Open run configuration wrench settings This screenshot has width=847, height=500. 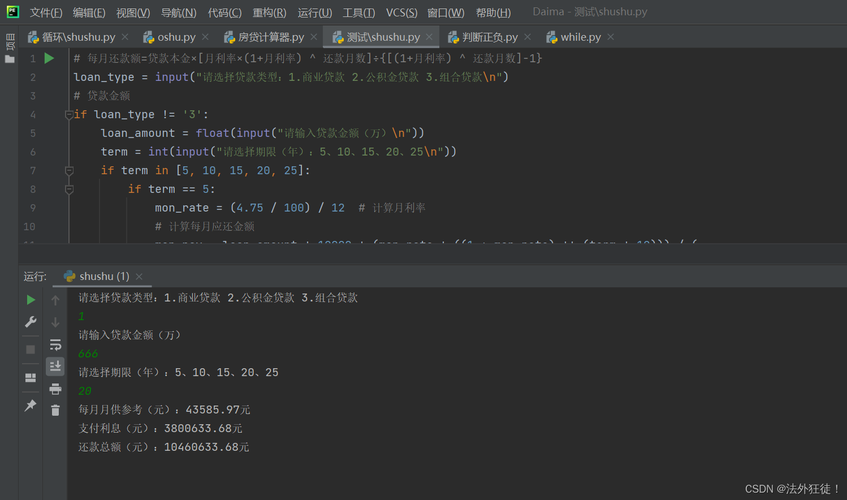(x=31, y=322)
